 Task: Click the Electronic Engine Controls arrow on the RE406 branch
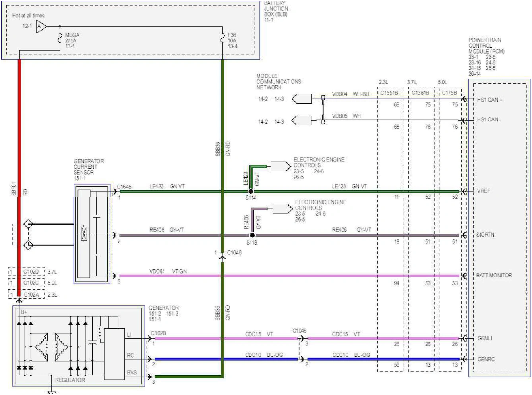pos(282,208)
